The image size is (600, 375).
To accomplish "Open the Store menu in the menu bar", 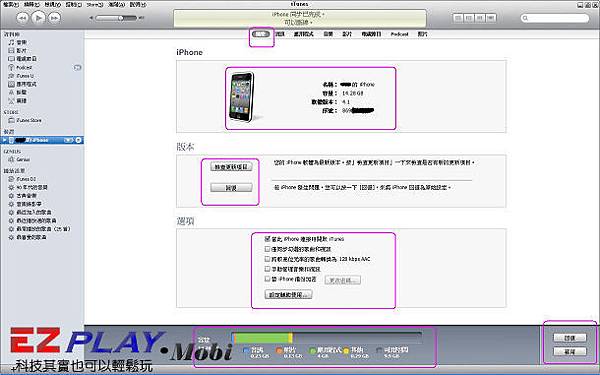I will (95, 5).
